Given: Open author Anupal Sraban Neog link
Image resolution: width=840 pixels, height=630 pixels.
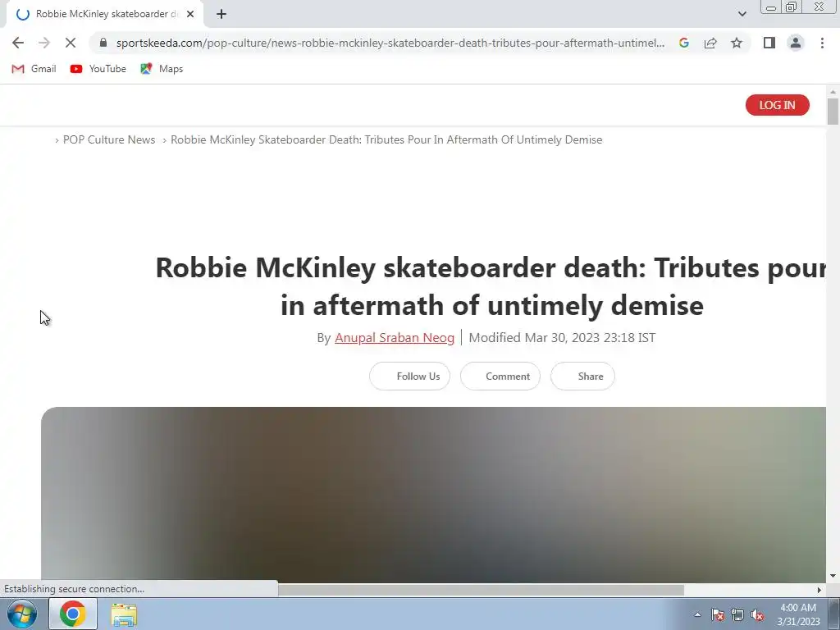Looking at the screenshot, I should click(395, 338).
